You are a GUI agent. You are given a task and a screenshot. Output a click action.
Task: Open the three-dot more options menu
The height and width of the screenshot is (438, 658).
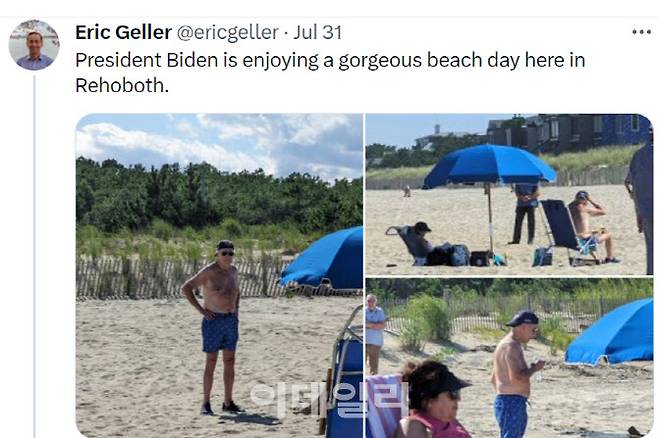point(641,32)
